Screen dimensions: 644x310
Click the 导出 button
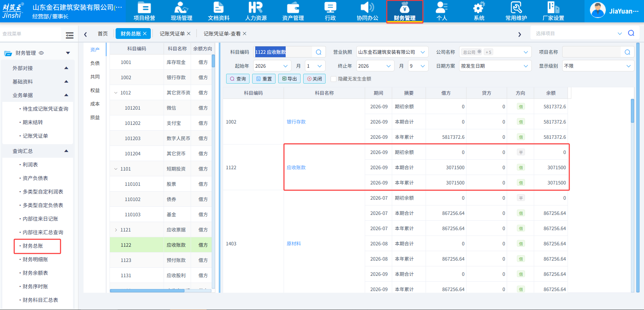click(289, 79)
